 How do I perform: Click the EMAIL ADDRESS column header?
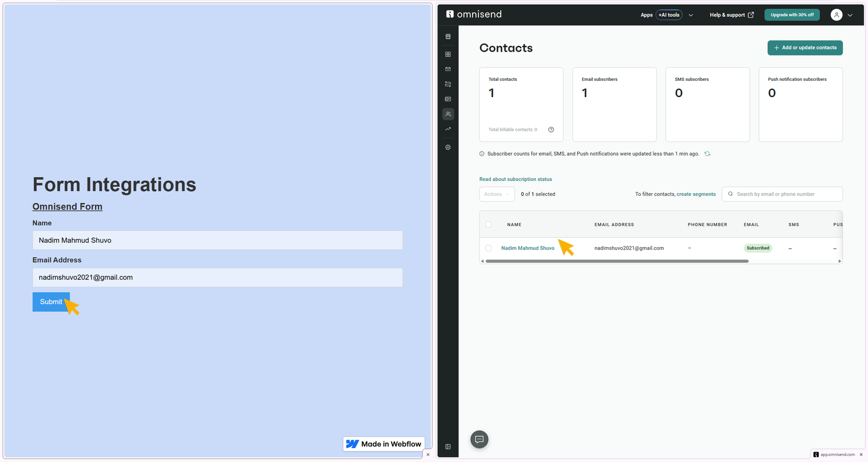pos(614,225)
